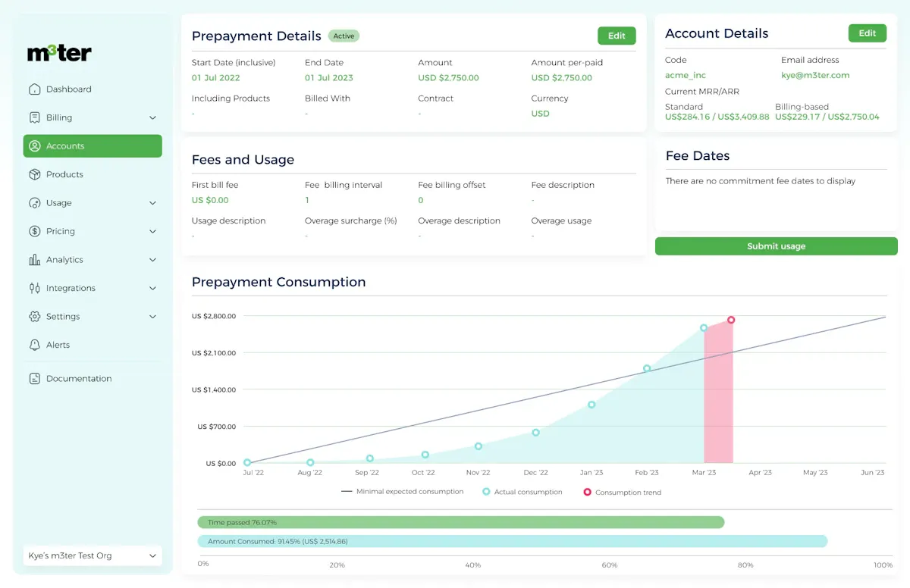Expand the Integrations menu chevron

152,288
